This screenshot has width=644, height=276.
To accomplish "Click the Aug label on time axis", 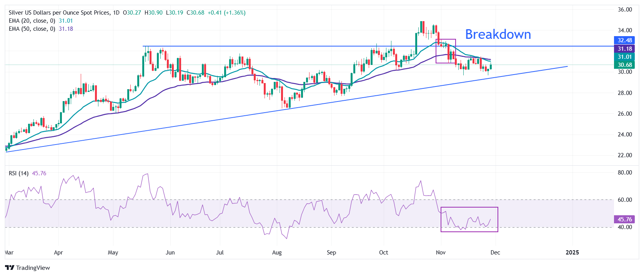I will pos(277,253).
